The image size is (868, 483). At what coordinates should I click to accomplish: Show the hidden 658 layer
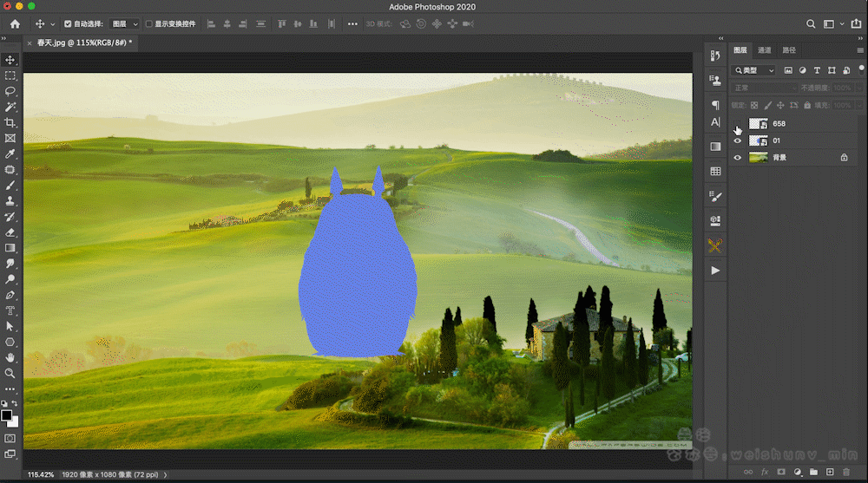tap(737, 124)
